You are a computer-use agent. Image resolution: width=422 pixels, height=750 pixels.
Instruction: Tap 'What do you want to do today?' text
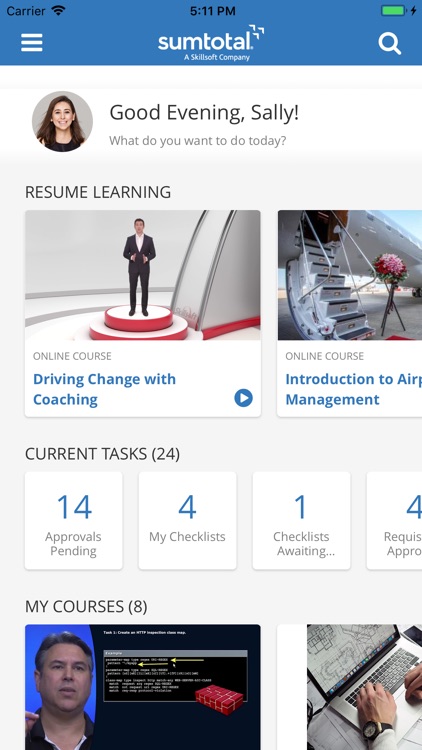[x=198, y=141]
